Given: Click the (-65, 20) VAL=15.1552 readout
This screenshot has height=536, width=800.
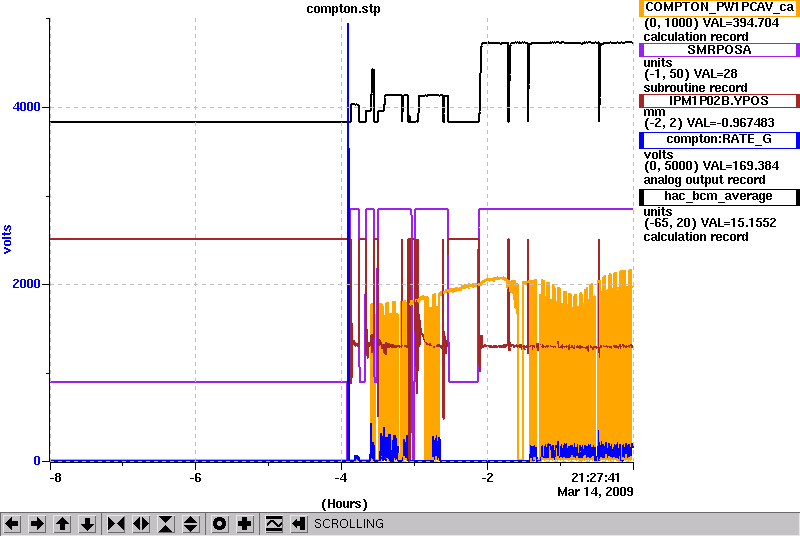Looking at the screenshot, I should coord(710,223).
